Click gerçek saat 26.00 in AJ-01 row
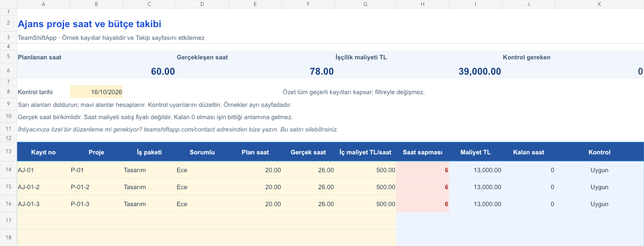This screenshot has width=644, height=246. pyautogui.click(x=308, y=170)
